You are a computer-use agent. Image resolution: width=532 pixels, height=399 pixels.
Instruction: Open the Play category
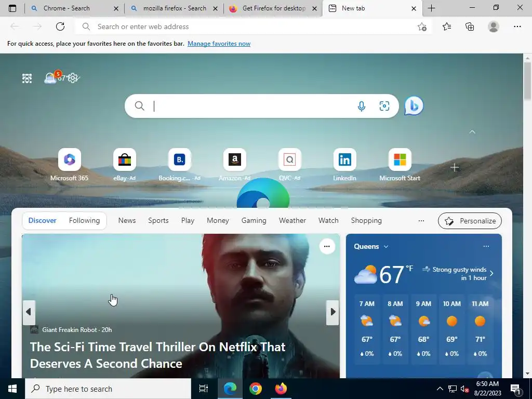pos(188,220)
